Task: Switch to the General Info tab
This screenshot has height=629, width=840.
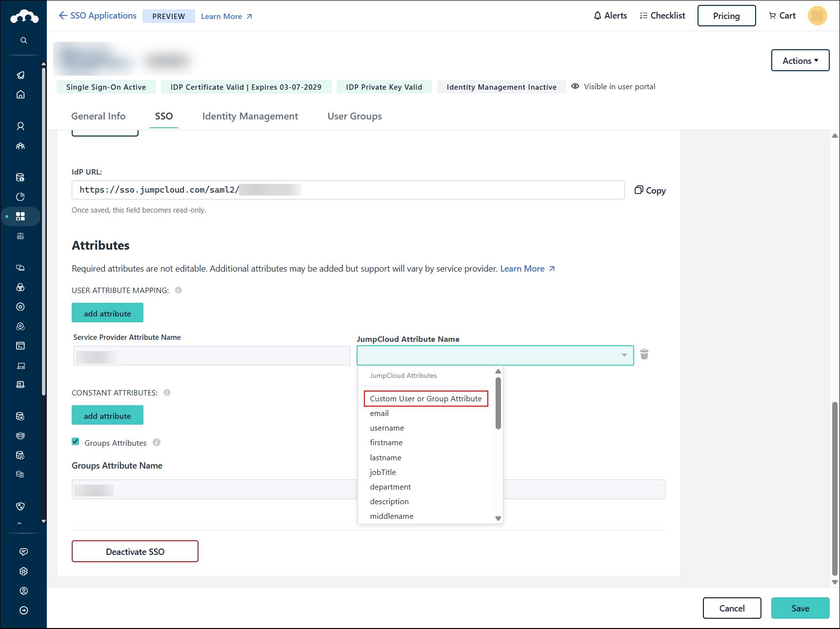Action: tap(99, 116)
